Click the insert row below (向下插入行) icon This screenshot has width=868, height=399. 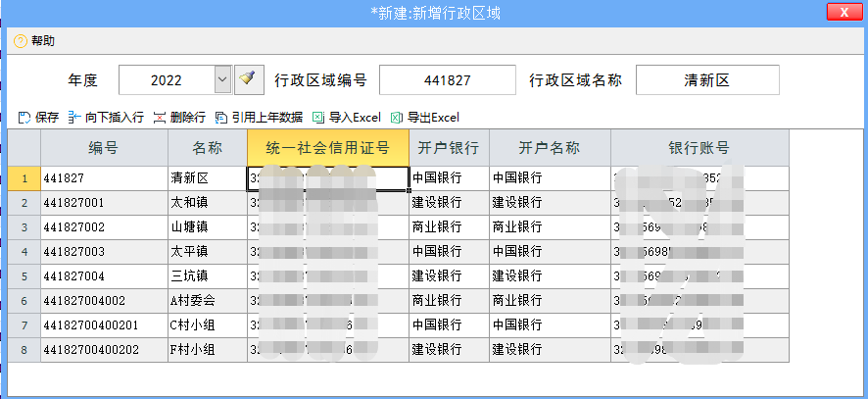pyautogui.click(x=73, y=118)
